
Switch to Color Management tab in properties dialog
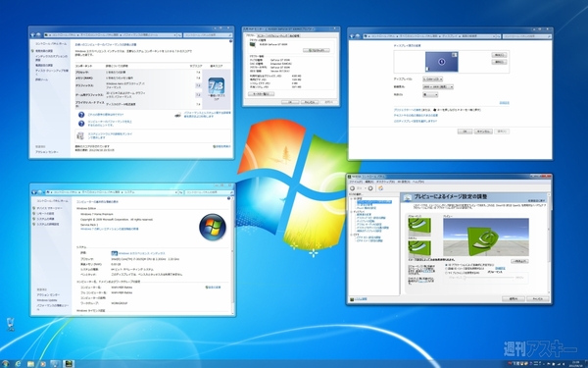pyautogui.click(x=294, y=35)
